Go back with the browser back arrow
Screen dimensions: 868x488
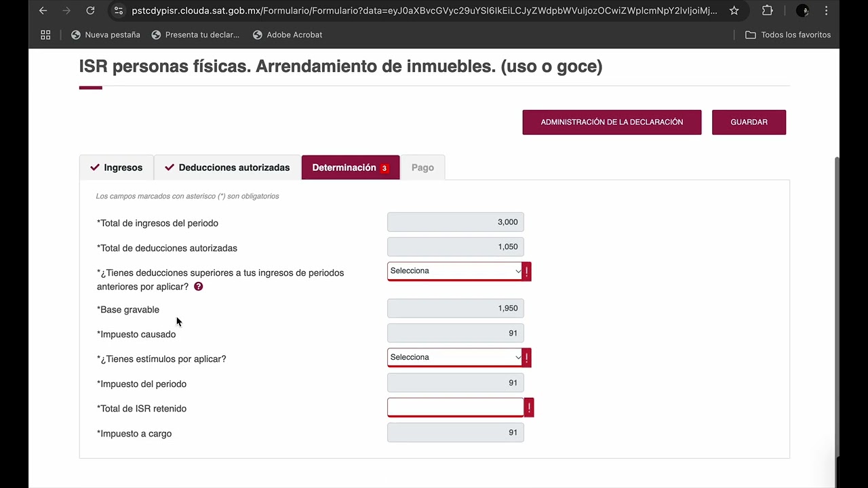coord(43,11)
